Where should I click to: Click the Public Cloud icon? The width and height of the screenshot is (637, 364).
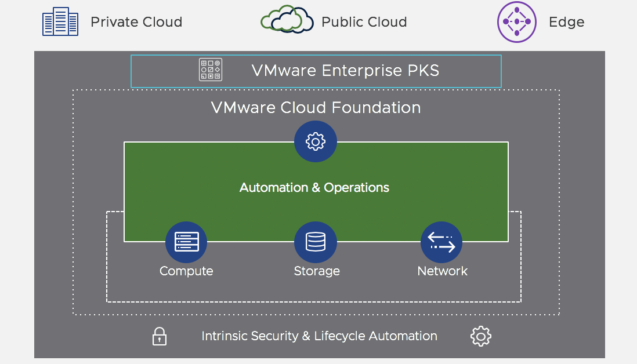(x=287, y=19)
